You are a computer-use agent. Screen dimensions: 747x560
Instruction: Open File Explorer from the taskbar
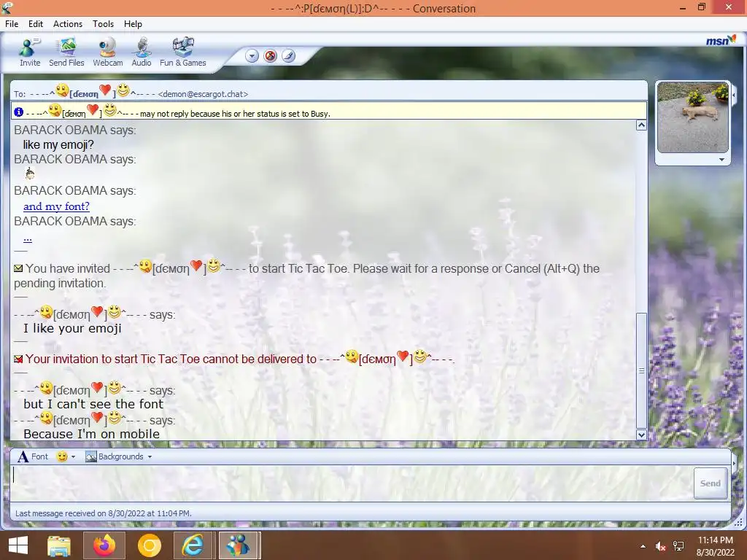pyautogui.click(x=59, y=545)
